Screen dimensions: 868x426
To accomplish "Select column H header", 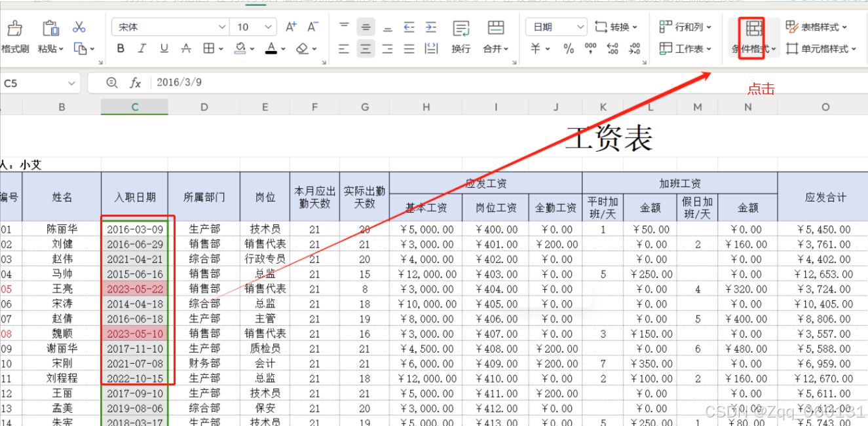I will pos(426,107).
